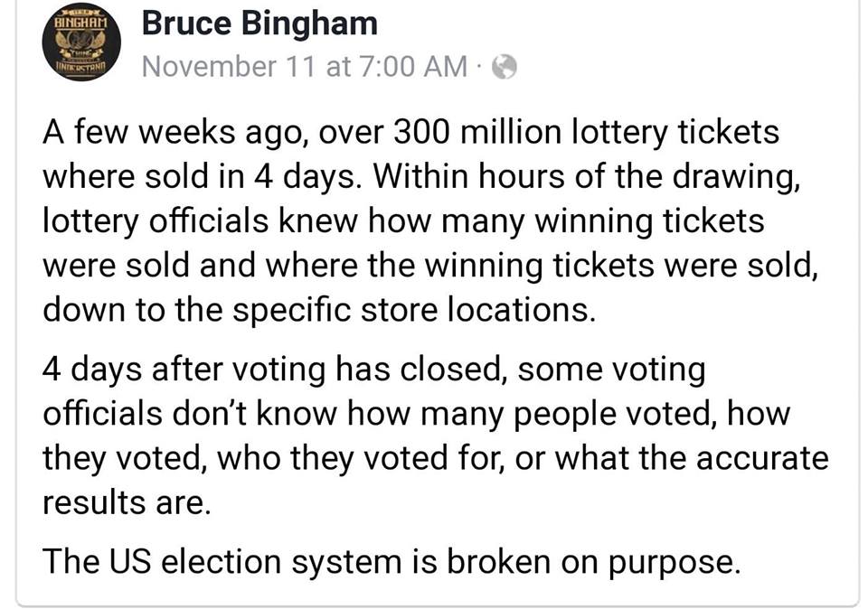Click the line 'were sold and where the winning'
This screenshot has width=868, height=609.
click(x=430, y=266)
